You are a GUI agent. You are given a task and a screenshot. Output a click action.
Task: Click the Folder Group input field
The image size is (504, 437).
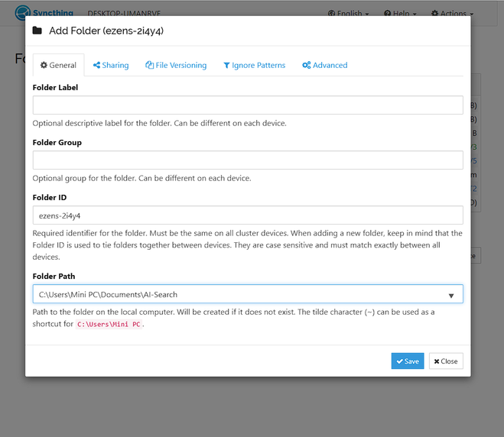(248, 160)
